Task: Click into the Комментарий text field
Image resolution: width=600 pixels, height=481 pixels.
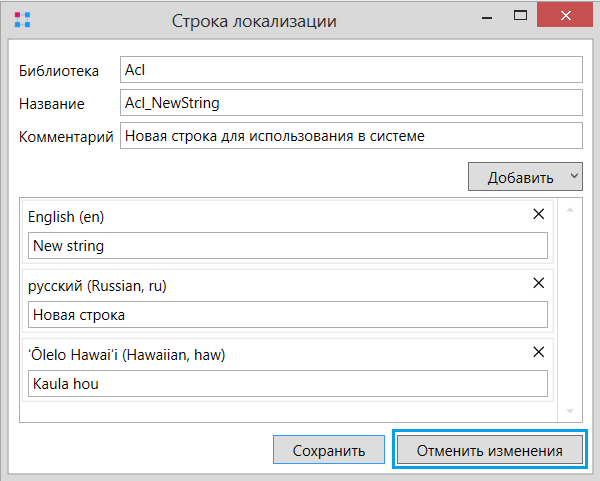Action: [x=351, y=135]
